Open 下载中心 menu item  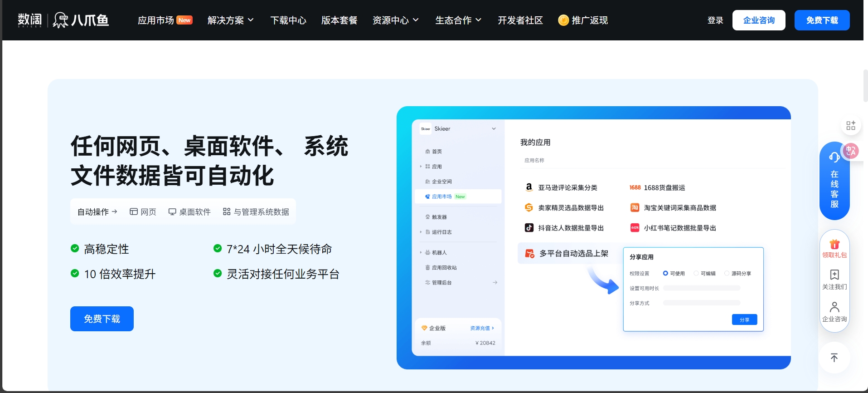pos(288,20)
